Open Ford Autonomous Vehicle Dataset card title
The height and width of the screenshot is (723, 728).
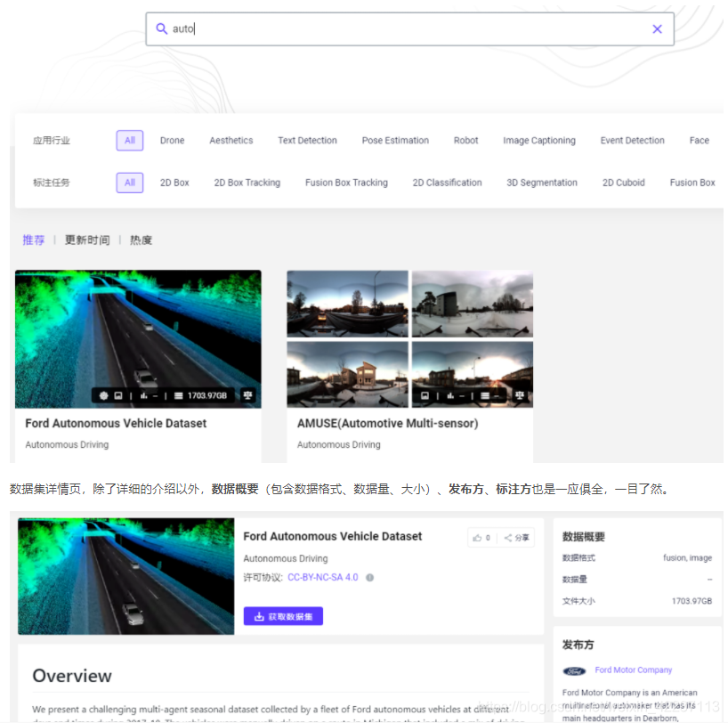[116, 423]
